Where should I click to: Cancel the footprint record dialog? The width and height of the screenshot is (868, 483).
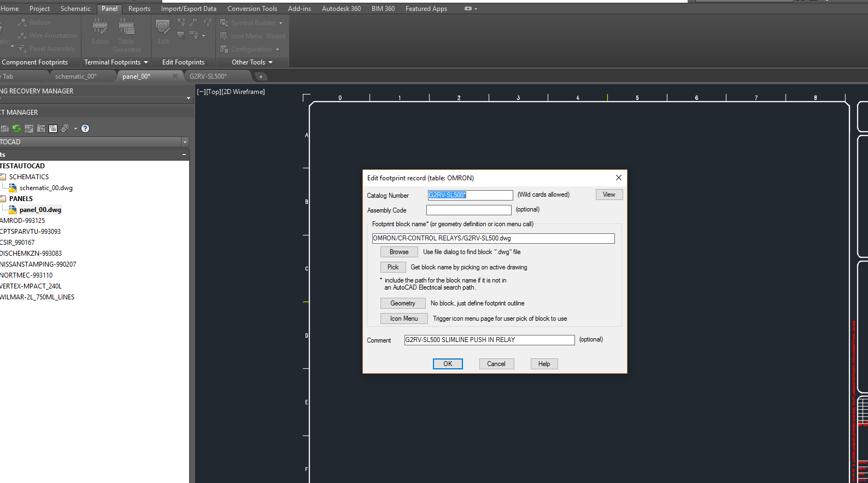496,364
